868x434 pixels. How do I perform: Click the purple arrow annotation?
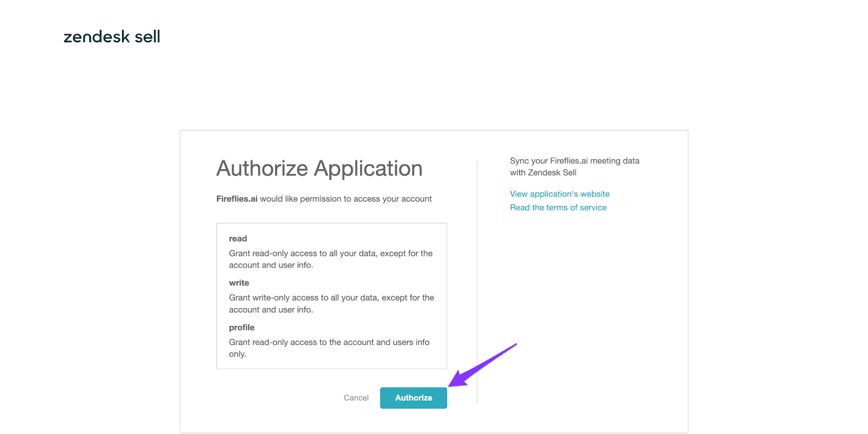[x=482, y=365]
